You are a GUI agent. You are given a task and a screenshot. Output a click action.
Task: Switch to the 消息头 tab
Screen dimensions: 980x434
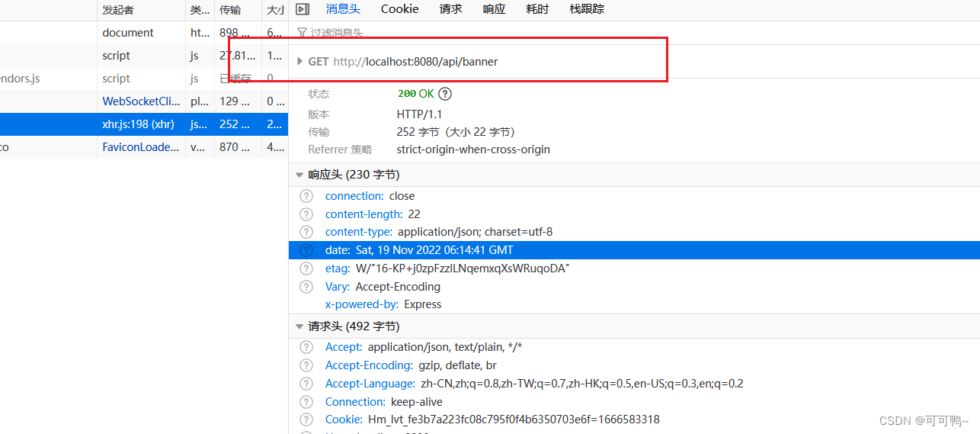click(343, 9)
